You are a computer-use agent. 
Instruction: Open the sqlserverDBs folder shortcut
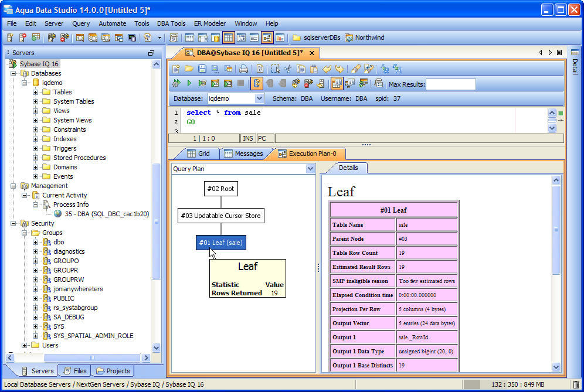tap(317, 38)
